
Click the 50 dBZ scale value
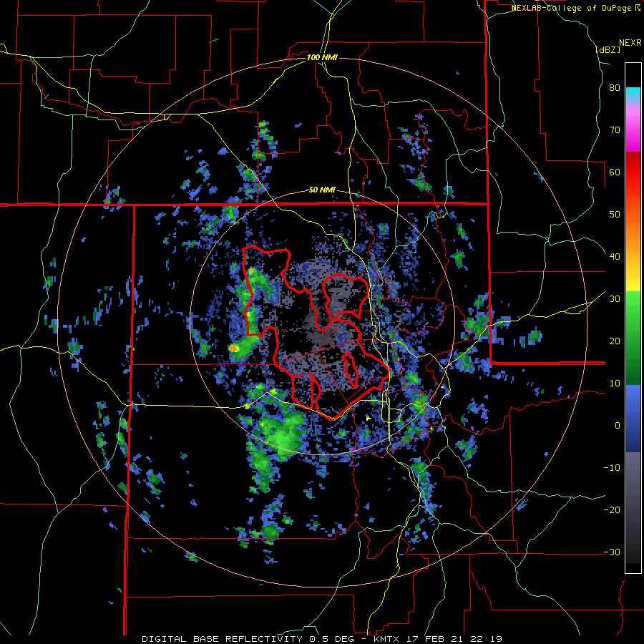(615, 215)
